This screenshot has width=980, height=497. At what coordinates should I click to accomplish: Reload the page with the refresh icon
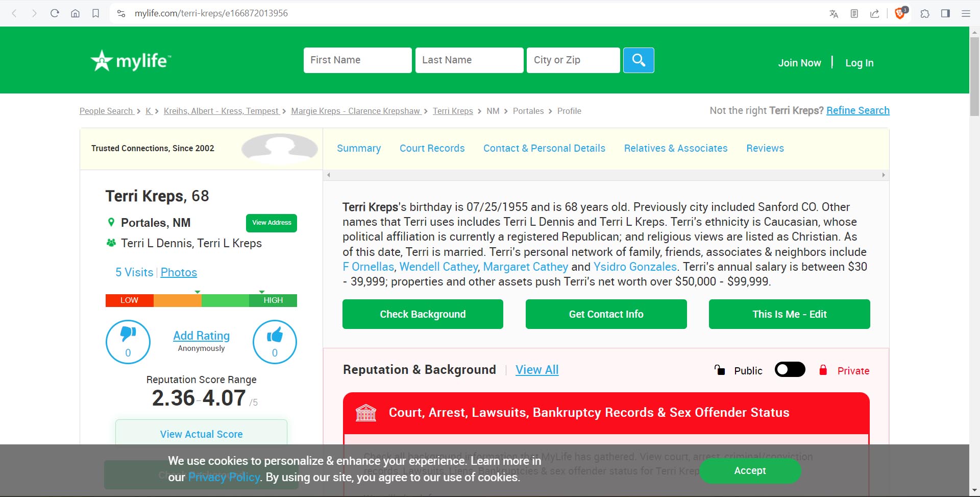click(x=55, y=13)
